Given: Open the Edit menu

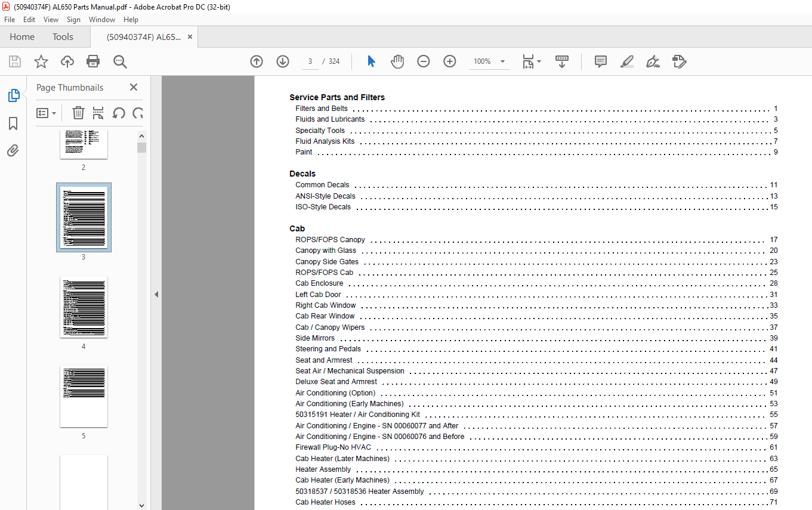Looking at the screenshot, I should pyautogui.click(x=29, y=20).
